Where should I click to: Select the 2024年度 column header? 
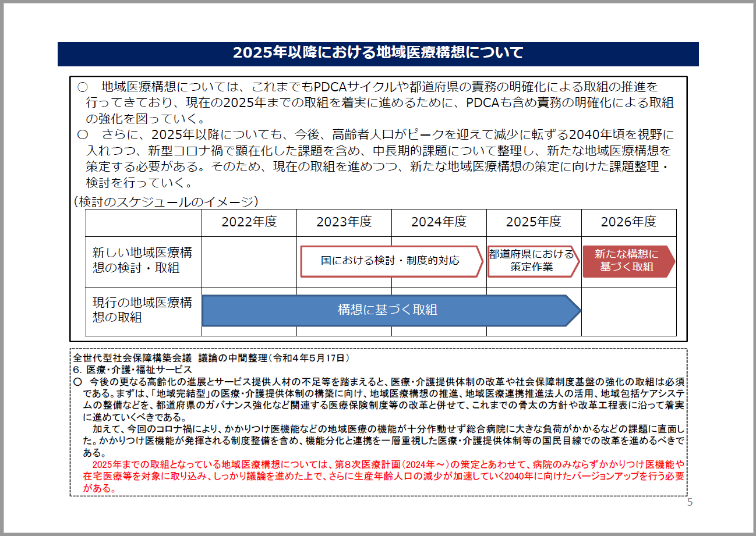click(439, 222)
